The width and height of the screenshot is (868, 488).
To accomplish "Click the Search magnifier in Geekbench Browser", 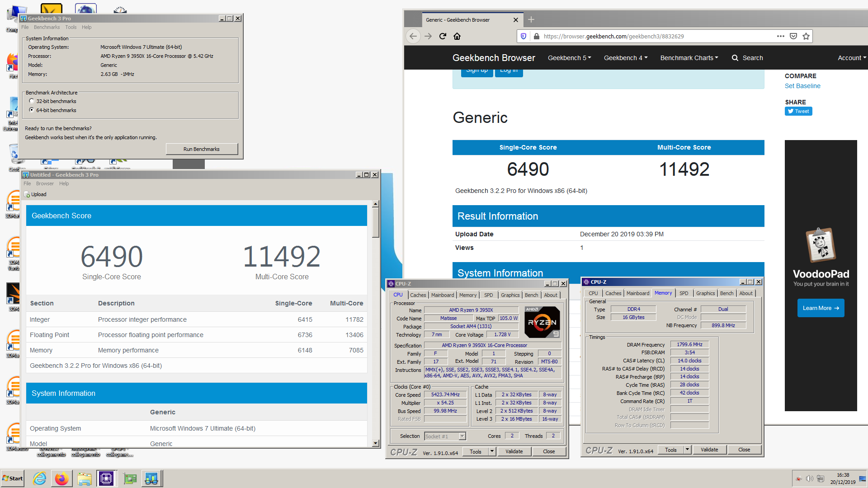I will click(x=735, y=58).
